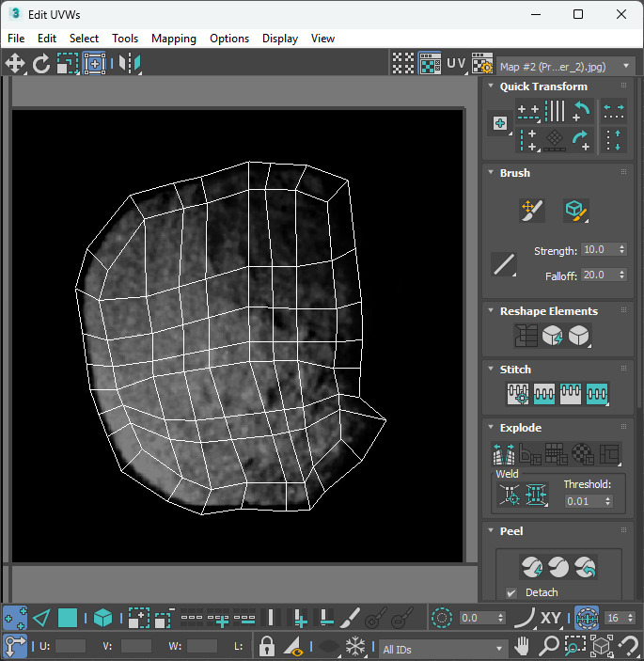Activate Polygon sub-object selection mode

[x=68, y=618]
